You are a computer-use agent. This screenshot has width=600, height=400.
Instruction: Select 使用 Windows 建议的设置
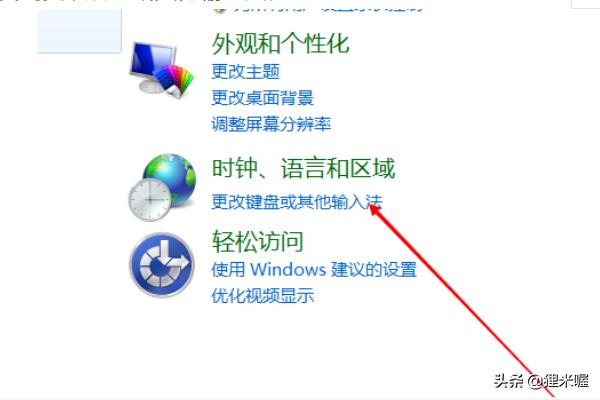pos(314,269)
